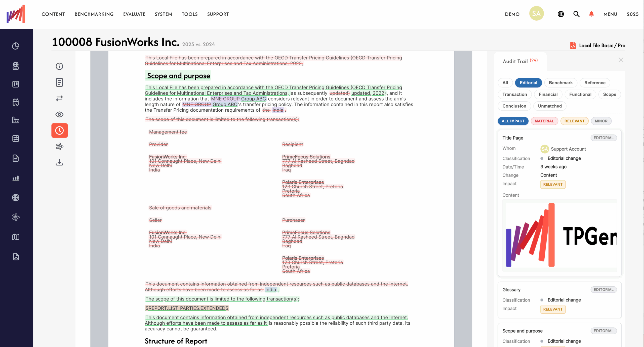Click the TPGenie logo in the top bar
This screenshot has width=644, height=347.
pyautogui.click(x=16, y=14)
